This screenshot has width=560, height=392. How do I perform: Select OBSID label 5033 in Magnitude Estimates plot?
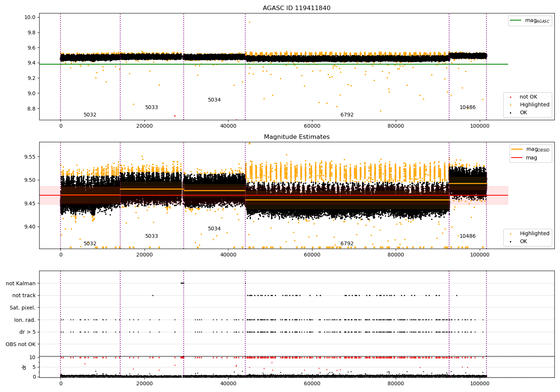click(152, 236)
